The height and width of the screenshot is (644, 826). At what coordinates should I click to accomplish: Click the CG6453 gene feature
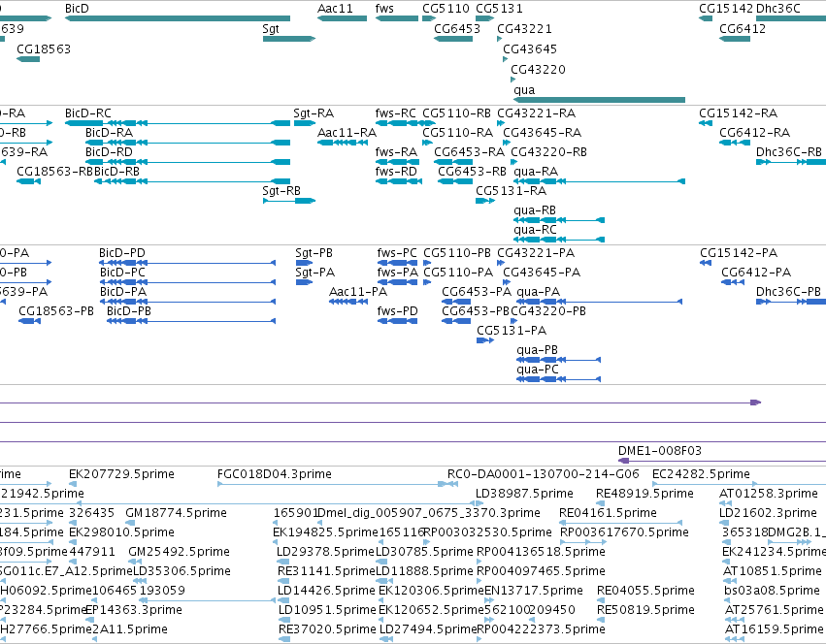coord(453,39)
